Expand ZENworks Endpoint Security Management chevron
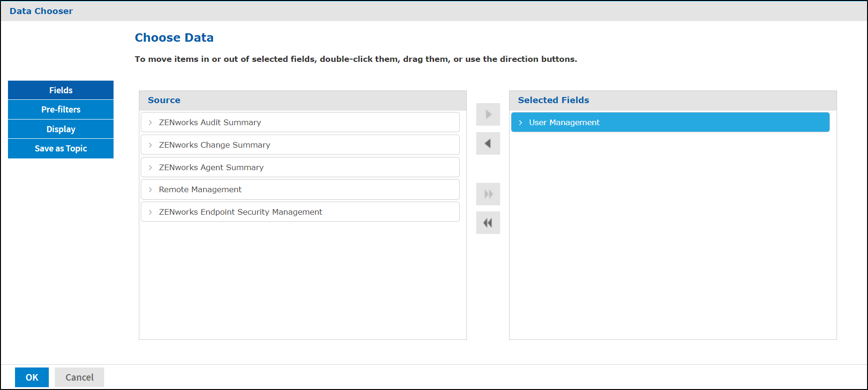868x390 pixels. (150, 212)
